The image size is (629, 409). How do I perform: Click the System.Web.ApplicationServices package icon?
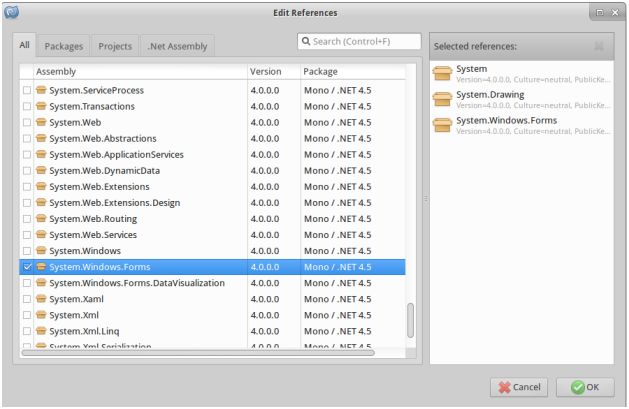point(41,154)
